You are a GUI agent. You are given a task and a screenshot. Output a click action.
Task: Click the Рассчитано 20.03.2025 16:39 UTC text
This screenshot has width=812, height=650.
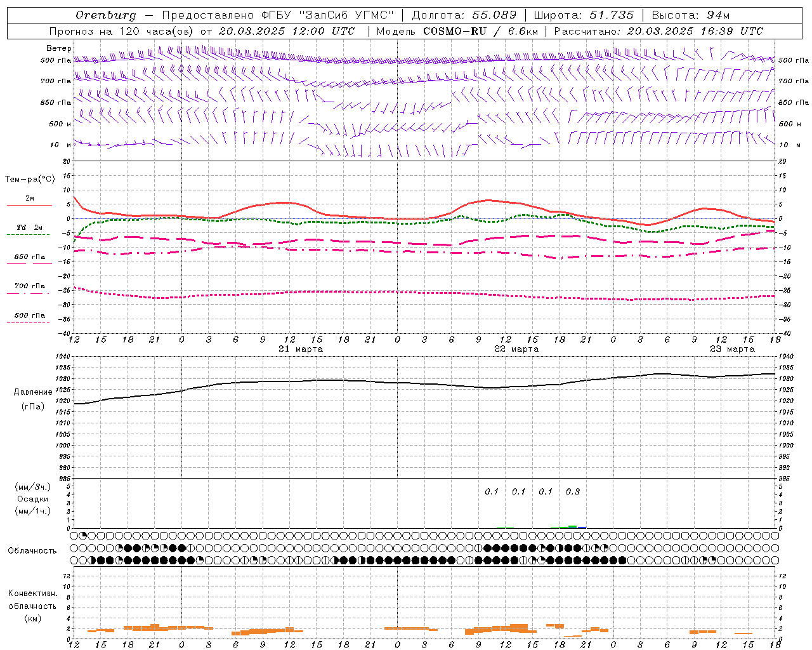pos(658,31)
